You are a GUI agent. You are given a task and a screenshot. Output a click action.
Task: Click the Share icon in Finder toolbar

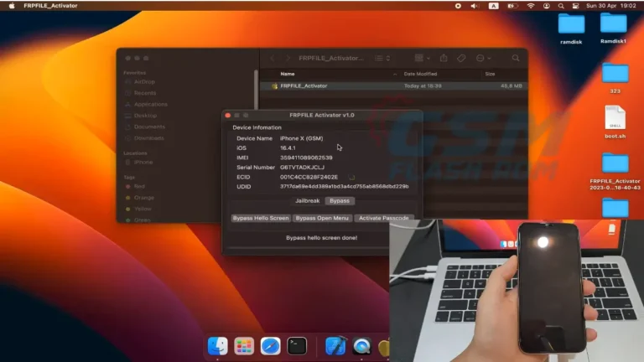(443, 59)
